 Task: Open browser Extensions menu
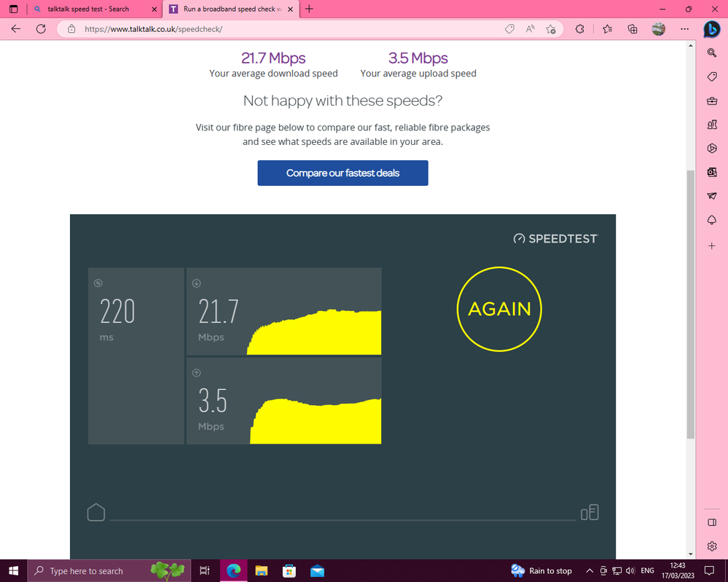point(580,29)
